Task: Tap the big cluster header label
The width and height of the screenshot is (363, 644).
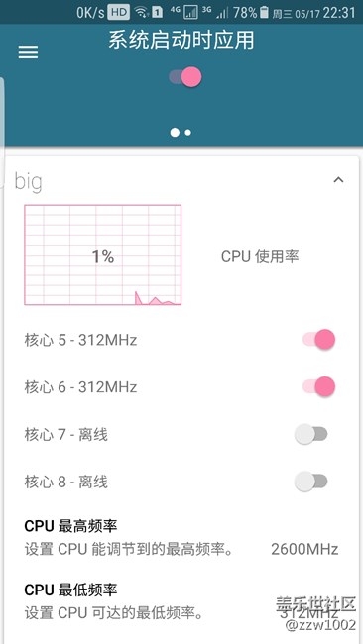Action: (x=29, y=182)
